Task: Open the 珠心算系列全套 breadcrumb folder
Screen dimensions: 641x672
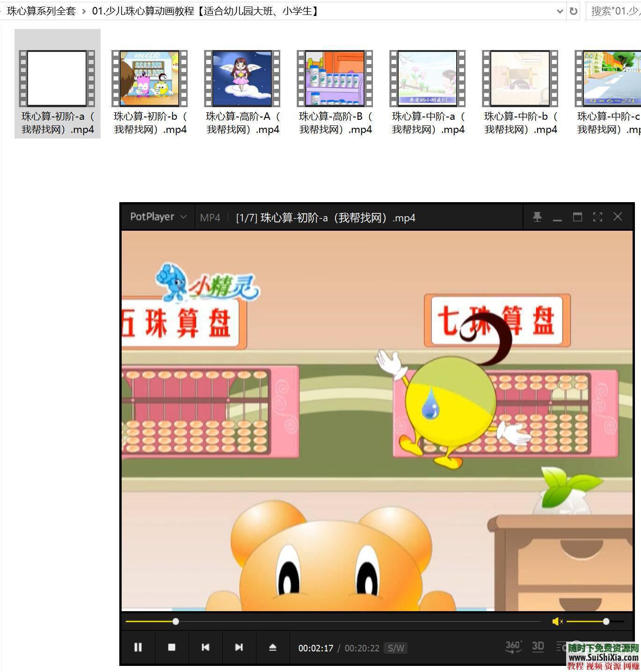Action: [40, 10]
